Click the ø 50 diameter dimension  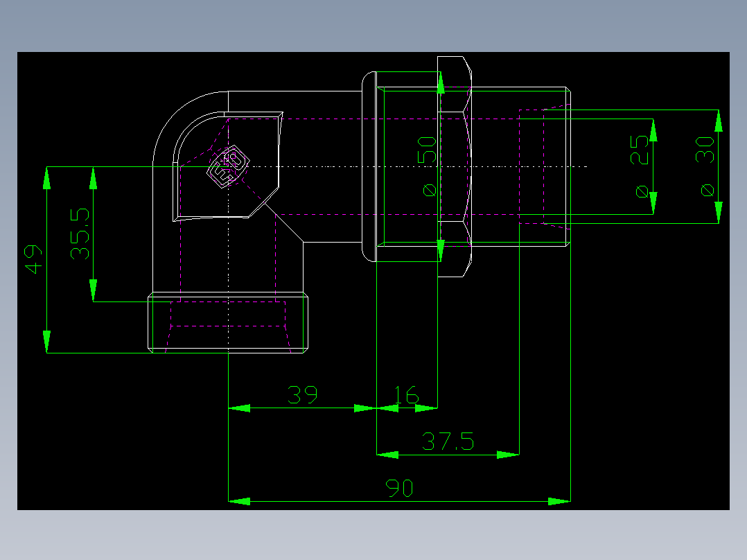click(428, 166)
